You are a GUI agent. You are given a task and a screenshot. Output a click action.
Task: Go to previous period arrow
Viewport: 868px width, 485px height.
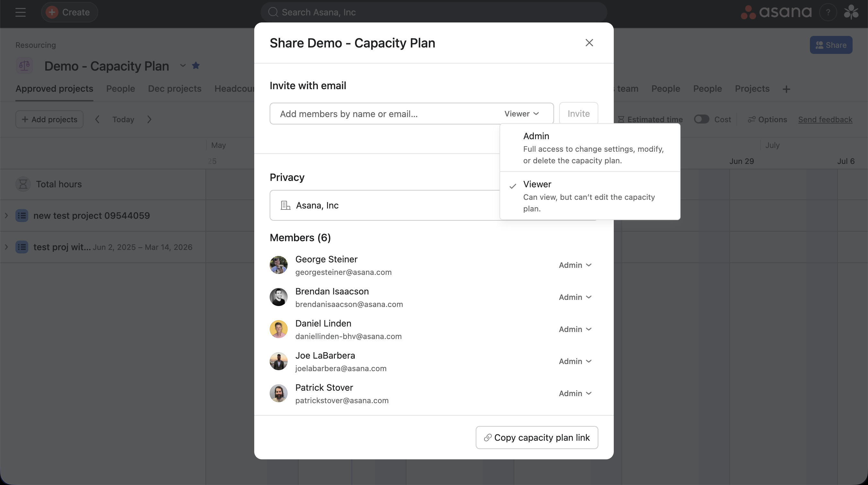(97, 119)
